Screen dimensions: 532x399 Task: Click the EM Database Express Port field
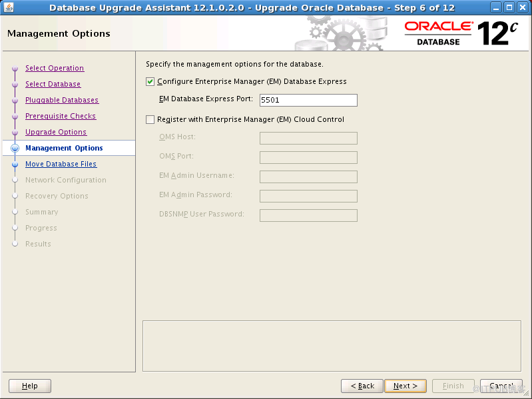click(308, 100)
